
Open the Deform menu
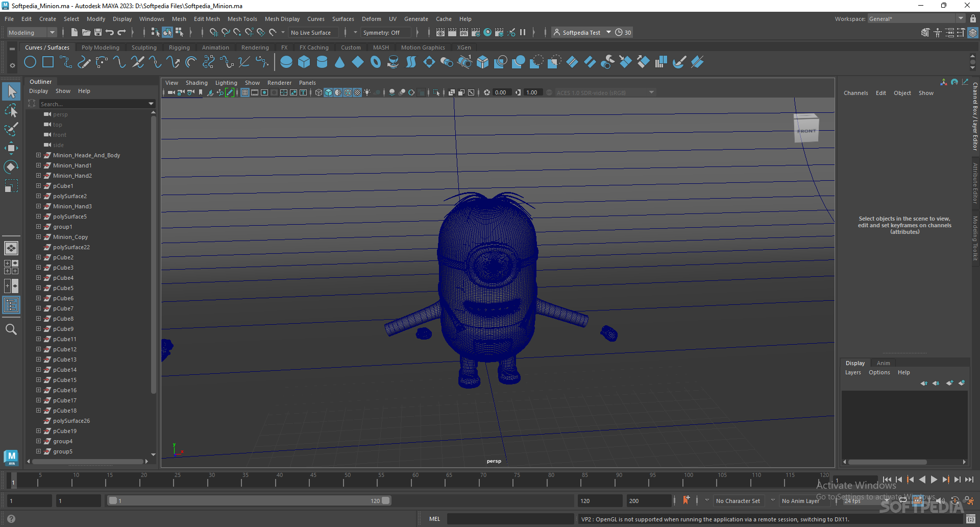click(371, 19)
